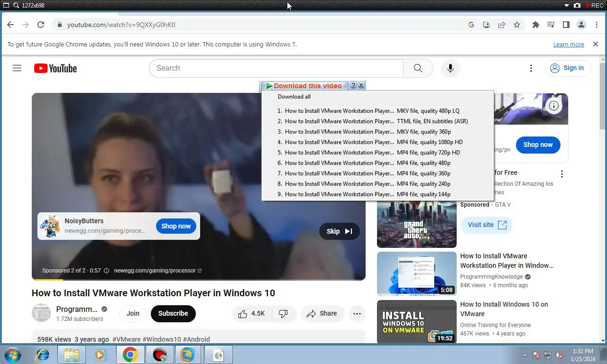Click Shop now on NoisyButters ad overlay
This screenshot has width=607, height=364.
[176, 226]
